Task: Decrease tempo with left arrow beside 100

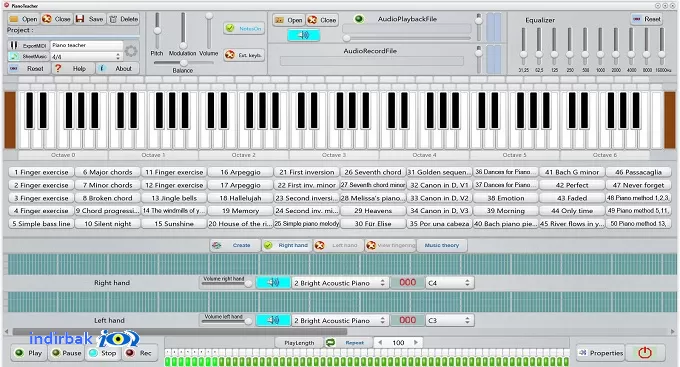Action: [x=380, y=343]
